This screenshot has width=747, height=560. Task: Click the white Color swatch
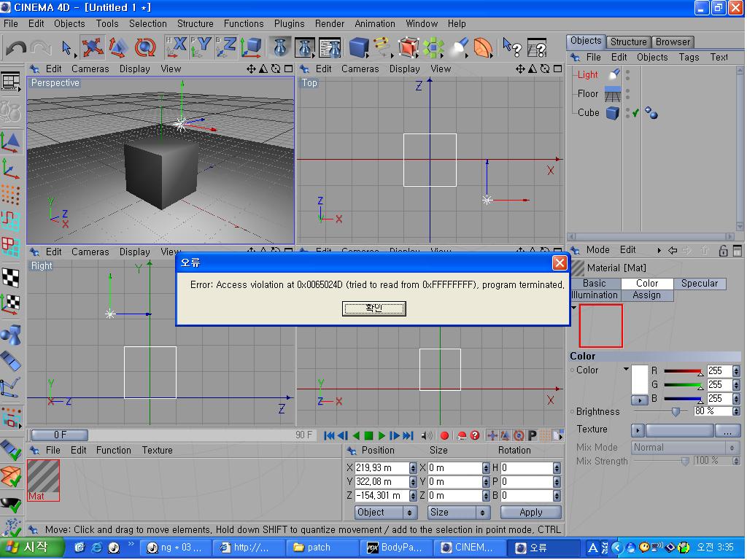pos(639,379)
